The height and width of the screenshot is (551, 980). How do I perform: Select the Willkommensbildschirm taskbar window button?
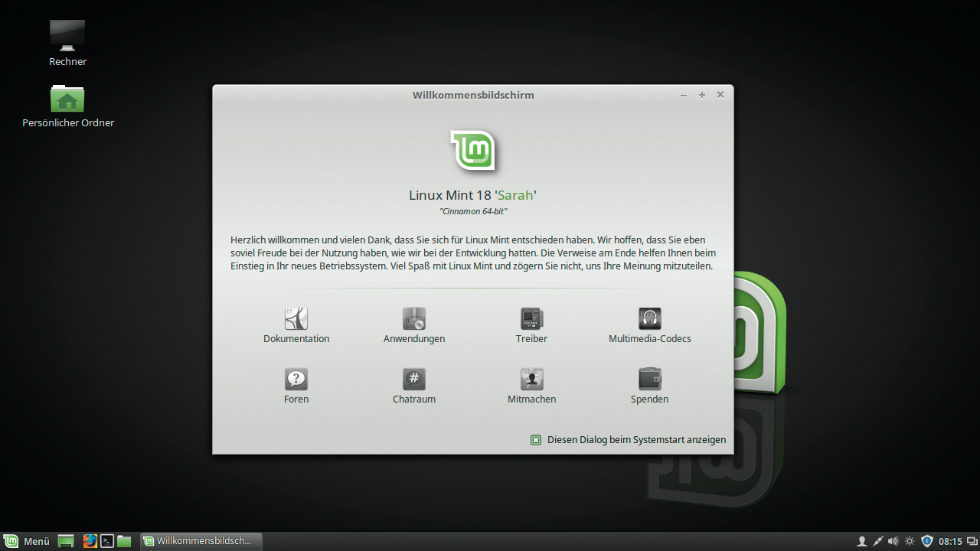(x=201, y=541)
